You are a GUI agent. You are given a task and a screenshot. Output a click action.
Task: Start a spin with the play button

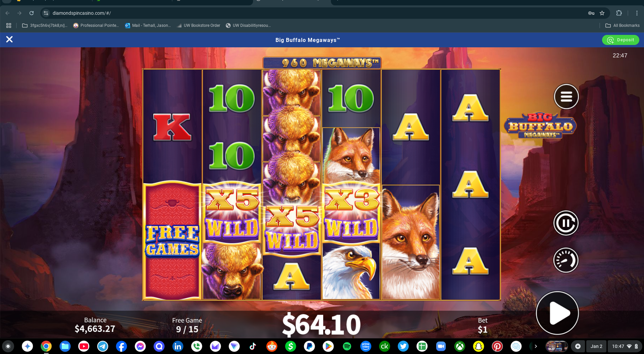557,313
